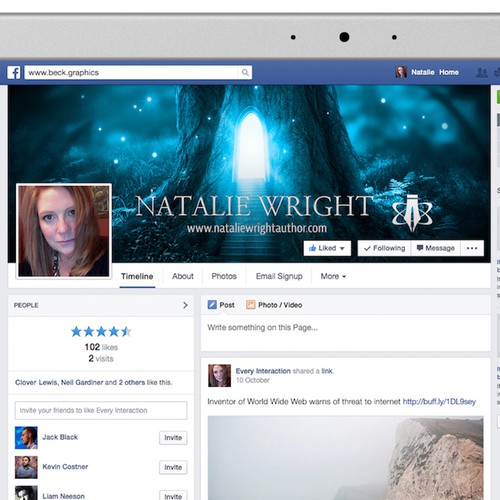Open Clover Lewis link
The height and width of the screenshot is (500, 500).
[36, 382]
